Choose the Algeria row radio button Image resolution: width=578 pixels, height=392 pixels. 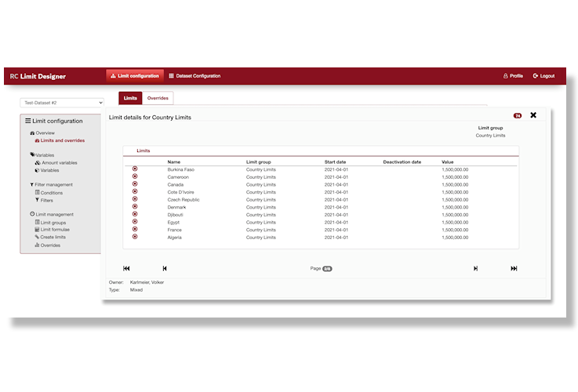click(x=135, y=237)
